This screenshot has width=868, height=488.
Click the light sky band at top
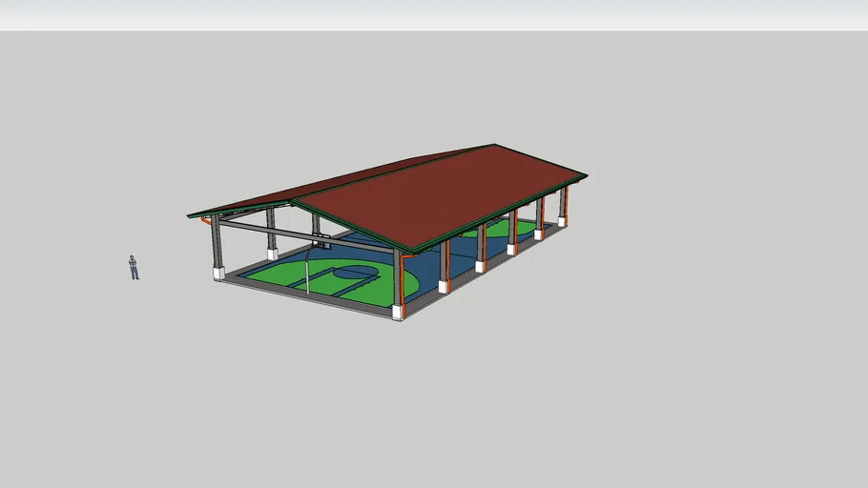click(x=434, y=14)
